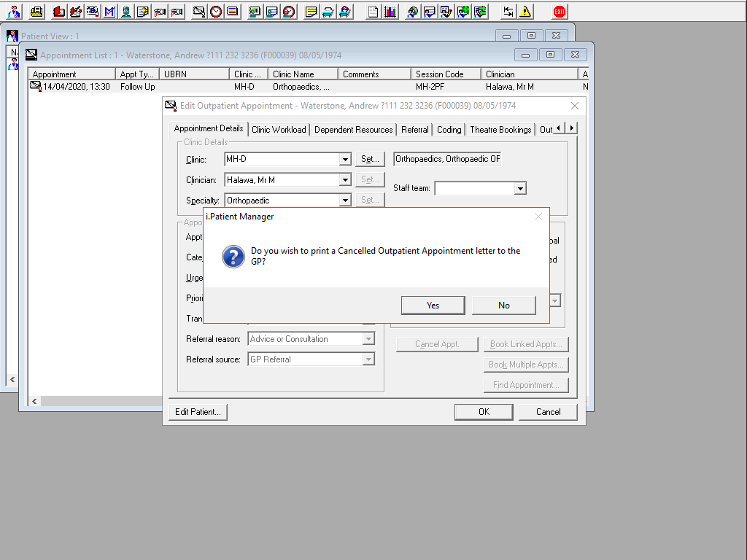Viewport: 747px width, 560px height.
Task: Click the yellow typewriter toolbar icon
Action: [36, 12]
